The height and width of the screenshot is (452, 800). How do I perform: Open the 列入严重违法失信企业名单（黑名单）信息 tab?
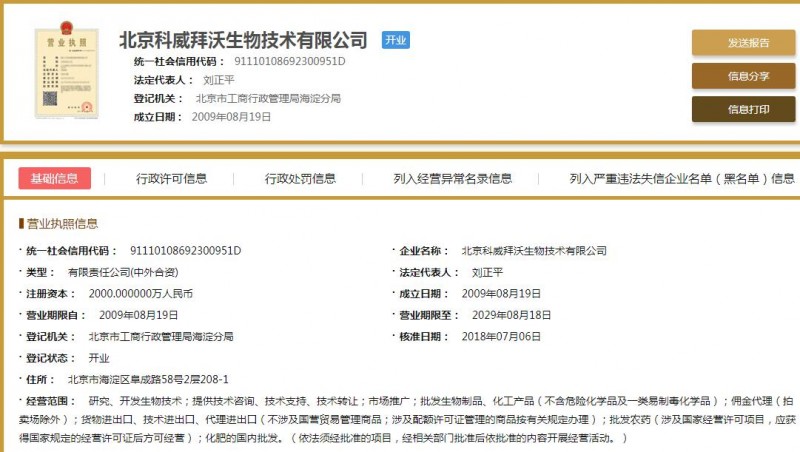[682, 179]
